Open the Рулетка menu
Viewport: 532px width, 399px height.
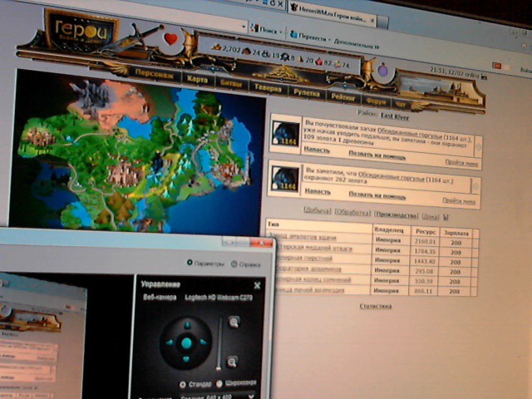[x=306, y=92]
